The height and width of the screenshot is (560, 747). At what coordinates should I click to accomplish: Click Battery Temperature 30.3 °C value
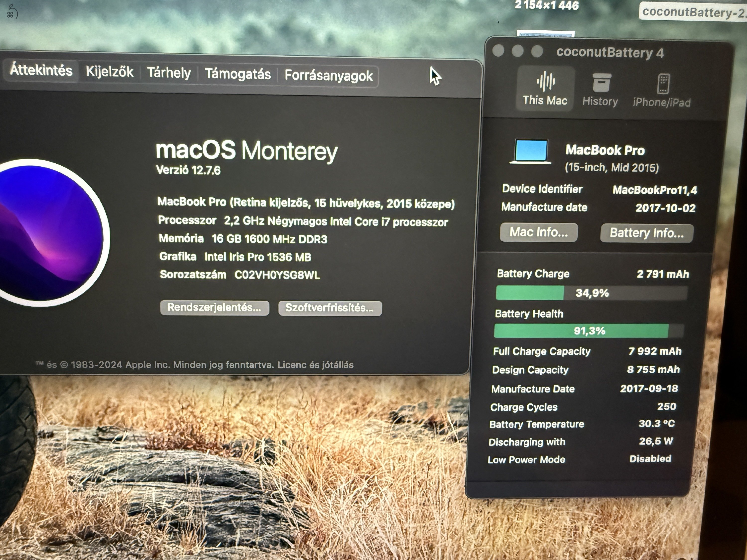(657, 424)
